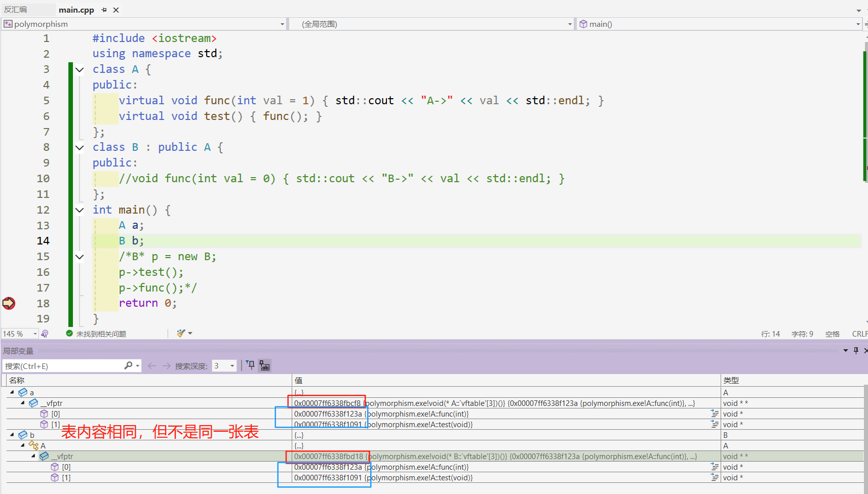The height and width of the screenshot is (494, 868).
Task: Click the purple cube icon of a's [0]
Action: [44, 414]
